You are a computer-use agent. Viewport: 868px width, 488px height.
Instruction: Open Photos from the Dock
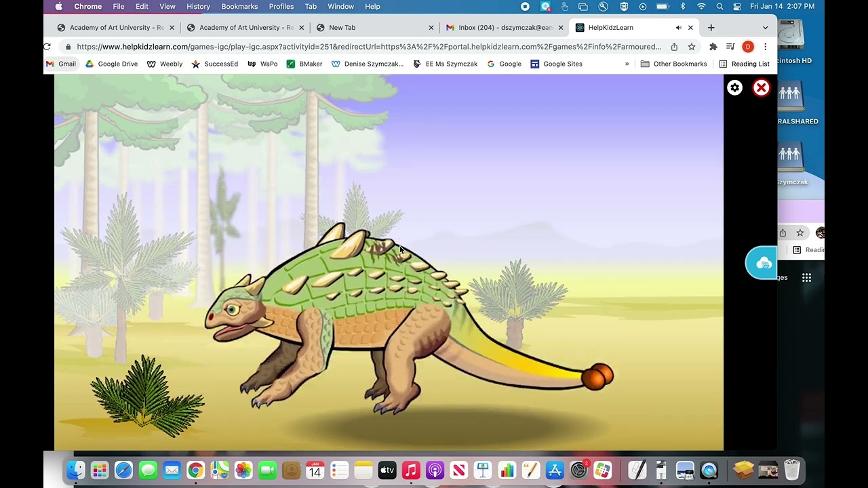(x=243, y=470)
